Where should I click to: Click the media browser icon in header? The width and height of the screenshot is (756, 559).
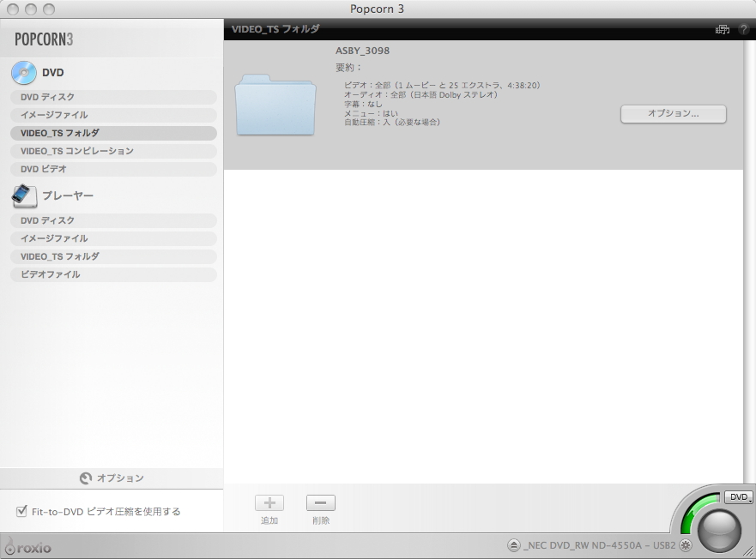(x=722, y=29)
